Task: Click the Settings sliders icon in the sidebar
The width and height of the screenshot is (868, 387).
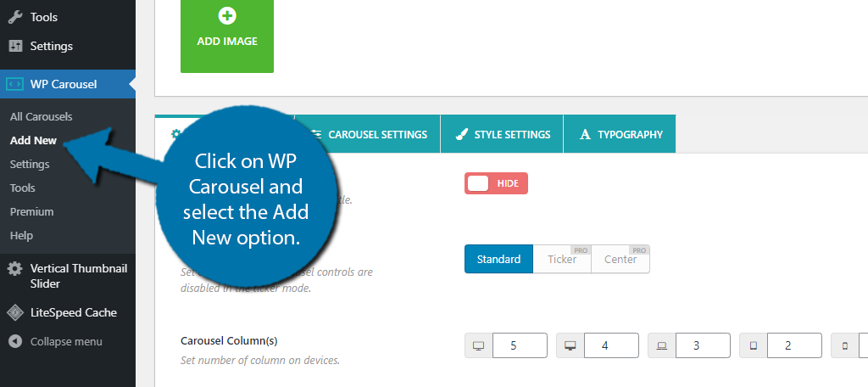Action: pos(15,46)
